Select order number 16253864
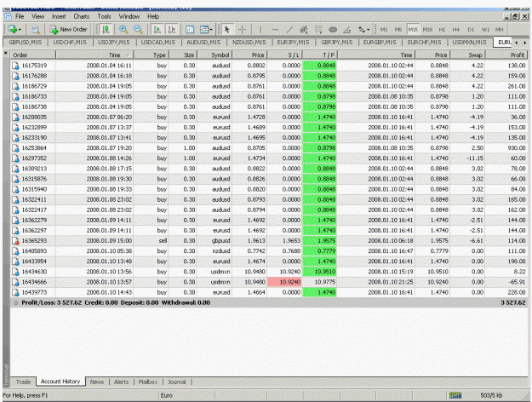This screenshot has width=532, height=402. tap(34, 148)
